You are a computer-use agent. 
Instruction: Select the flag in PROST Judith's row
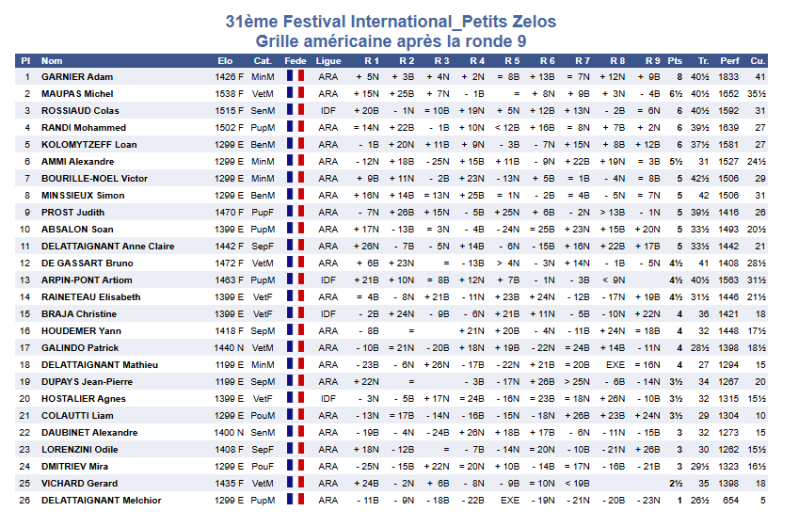tap(295, 212)
